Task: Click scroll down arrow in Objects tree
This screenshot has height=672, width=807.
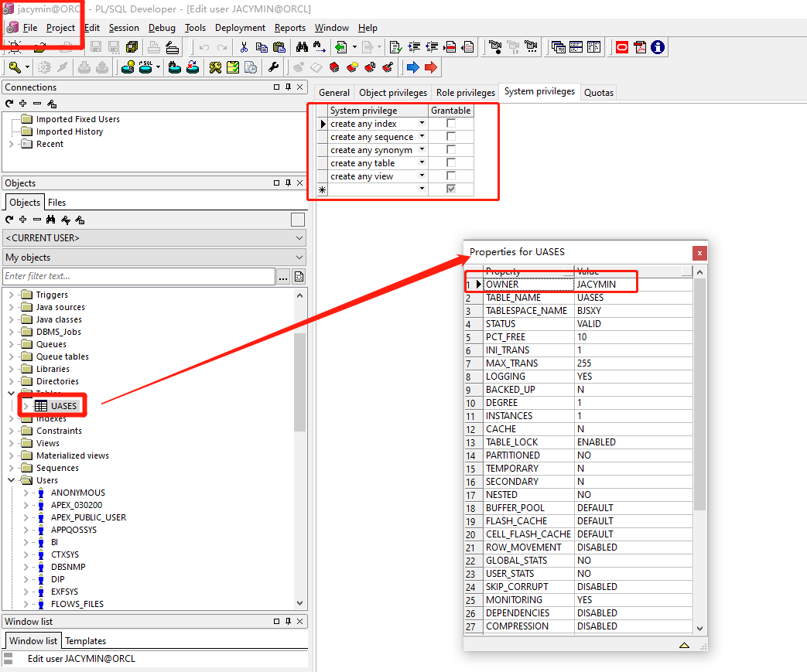Action: [300, 603]
